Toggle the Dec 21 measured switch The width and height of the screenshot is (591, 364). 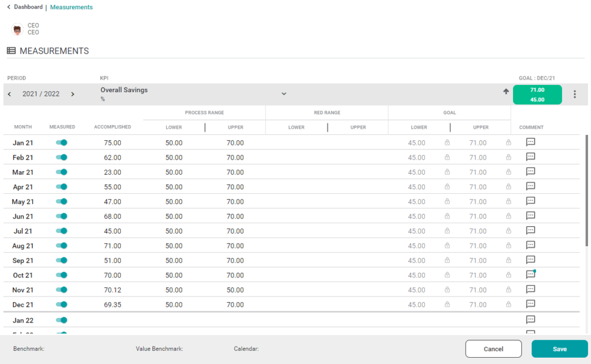(61, 304)
